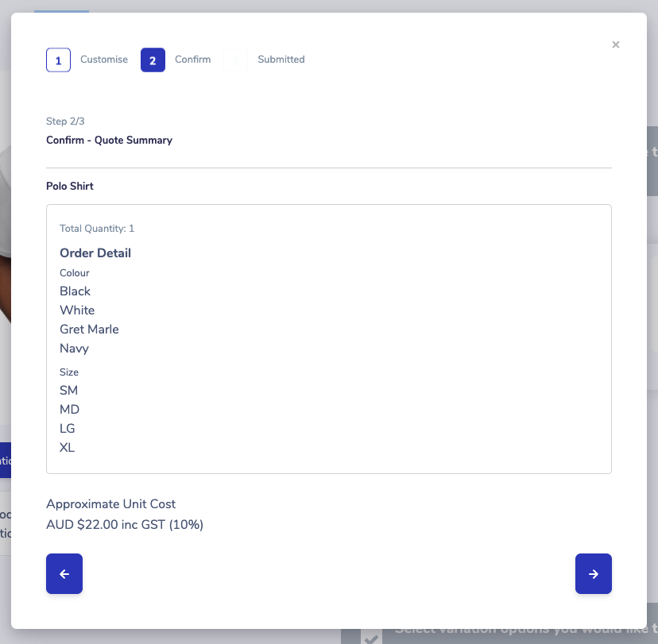Click the White colour entry
Image resolution: width=658 pixels, height=644 pixels.
(x=77, y=310)
